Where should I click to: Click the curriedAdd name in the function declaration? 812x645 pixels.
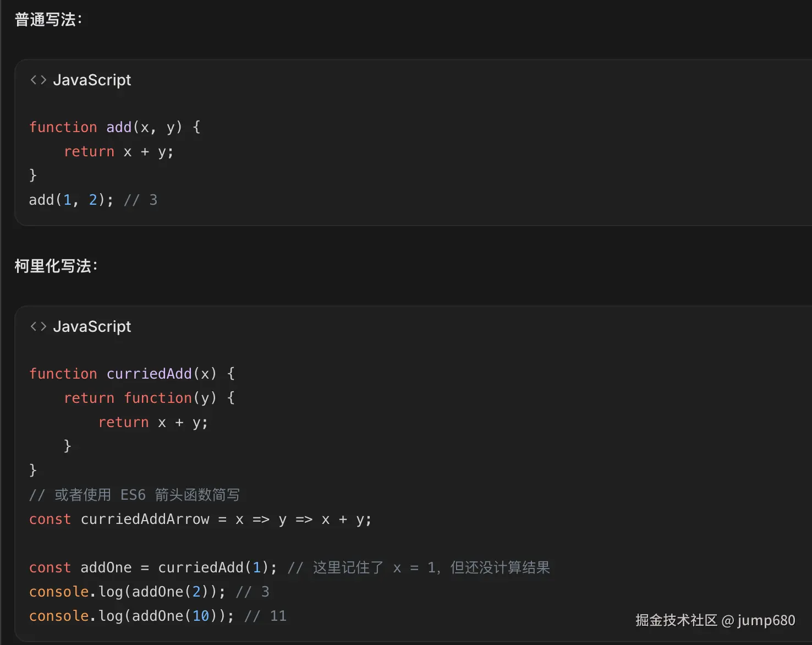[149, 374]
